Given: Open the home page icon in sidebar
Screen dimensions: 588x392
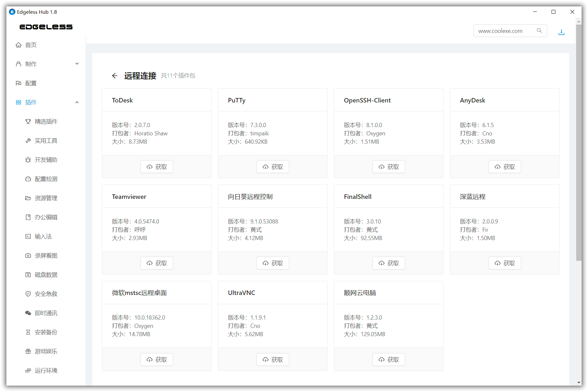Looking at the screenshot, I should [x=19, y=45].
